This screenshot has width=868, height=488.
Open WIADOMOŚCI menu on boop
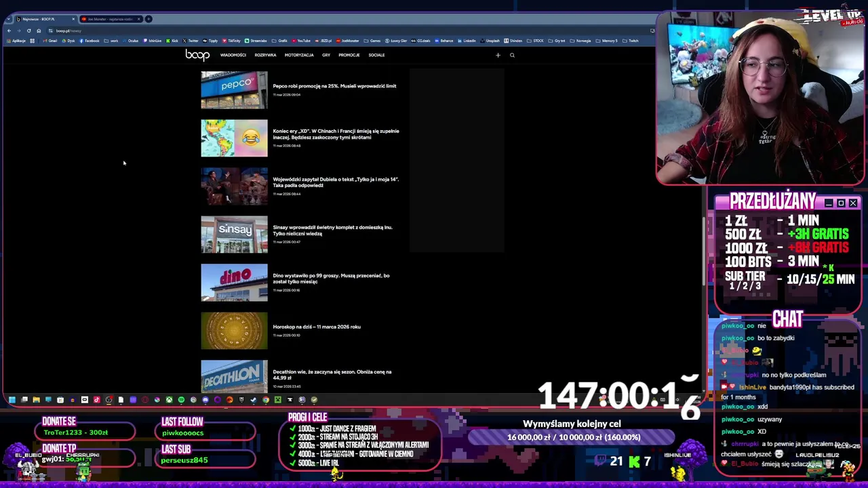[233, 56]
